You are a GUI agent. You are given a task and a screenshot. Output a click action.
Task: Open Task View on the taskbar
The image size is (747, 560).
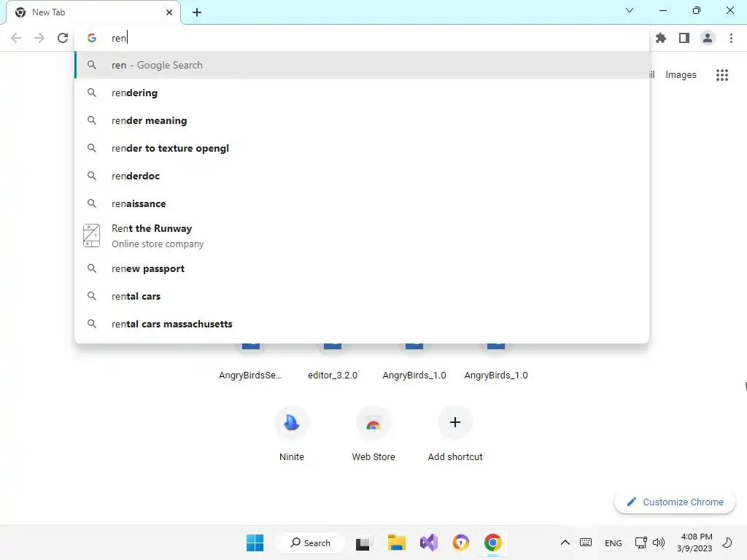[x=363, y=542]
